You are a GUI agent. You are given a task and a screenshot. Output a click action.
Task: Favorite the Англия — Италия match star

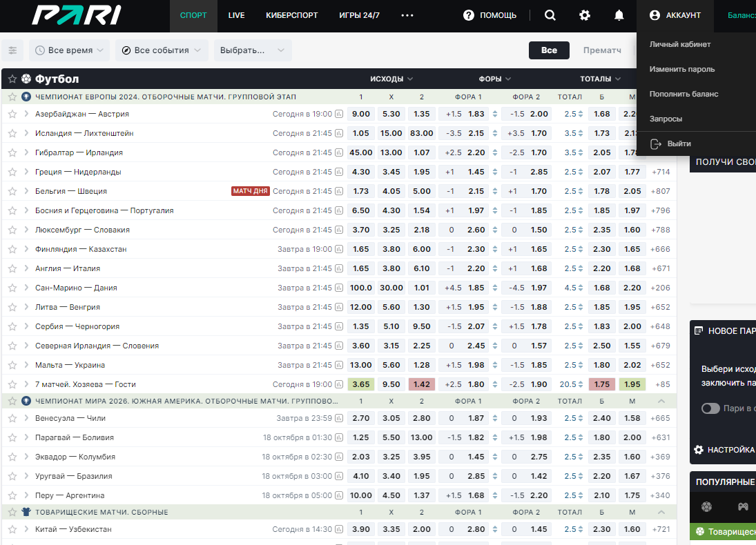[x=12, y=268]
